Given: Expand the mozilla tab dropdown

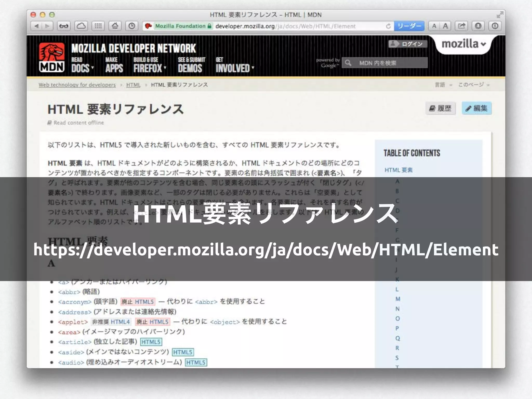Looking at the screenshot, I should click(x=464, y=44).
